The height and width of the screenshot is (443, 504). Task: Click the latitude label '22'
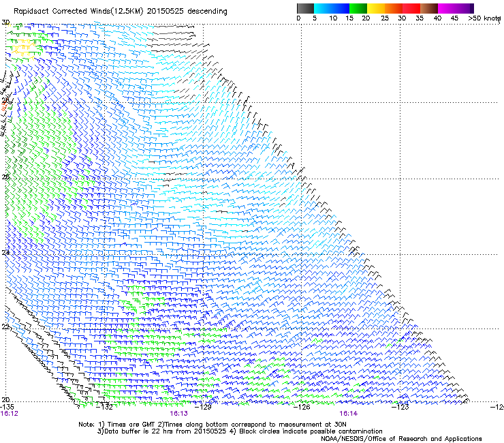(5, 327)
